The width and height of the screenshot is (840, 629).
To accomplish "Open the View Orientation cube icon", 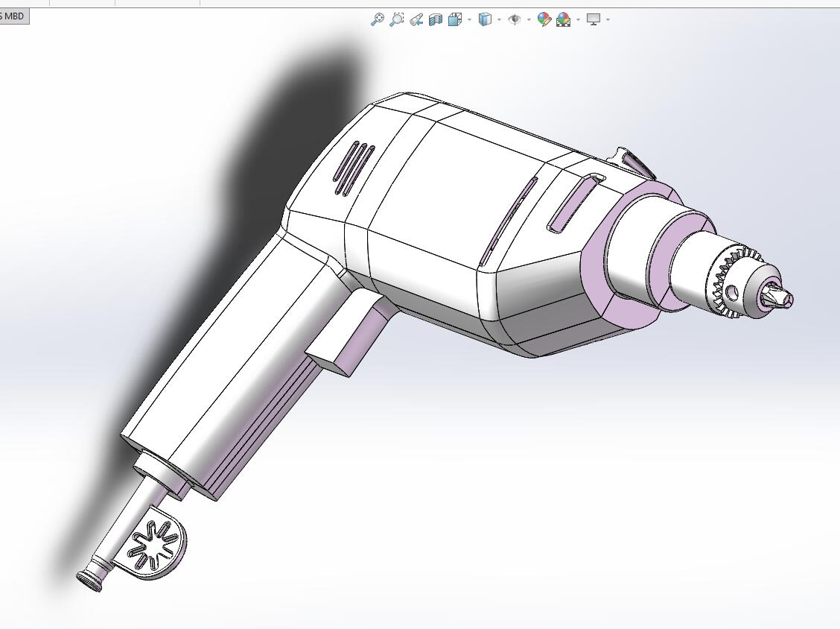I will tap(455, 20).
